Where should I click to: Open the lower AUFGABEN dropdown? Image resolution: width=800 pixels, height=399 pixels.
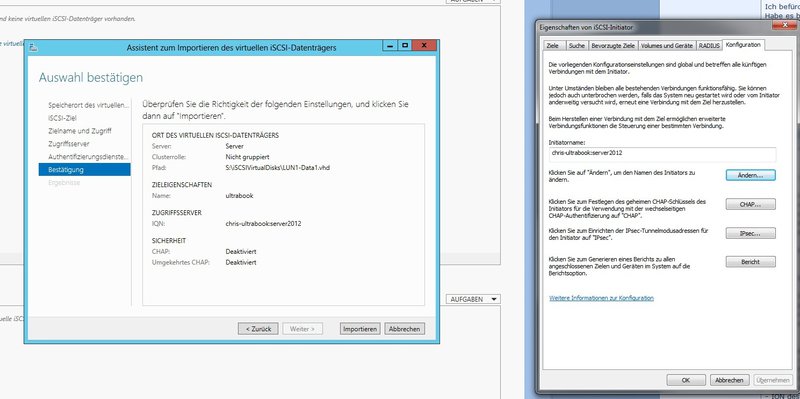tap(473, 300)
